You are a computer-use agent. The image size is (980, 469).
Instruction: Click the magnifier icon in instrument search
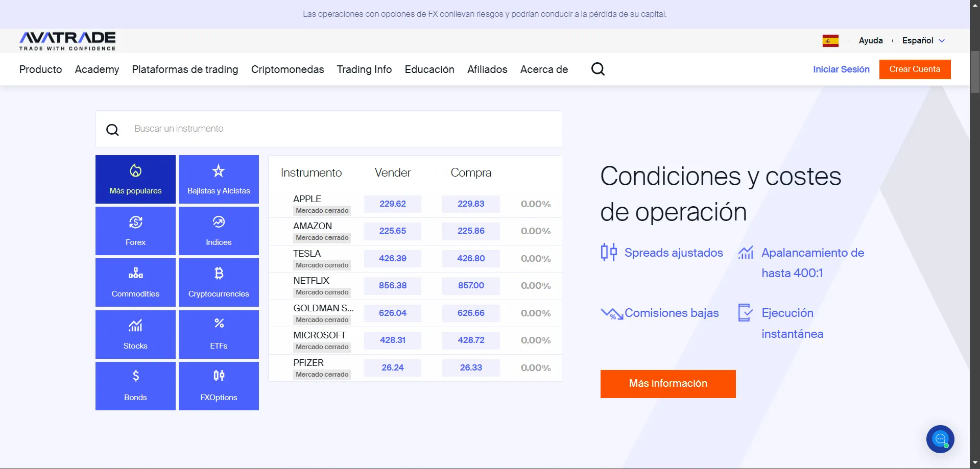click(112, 130)
